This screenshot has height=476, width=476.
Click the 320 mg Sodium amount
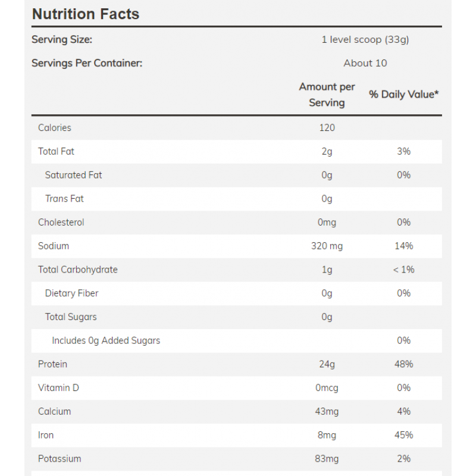[x=327, y=246]
